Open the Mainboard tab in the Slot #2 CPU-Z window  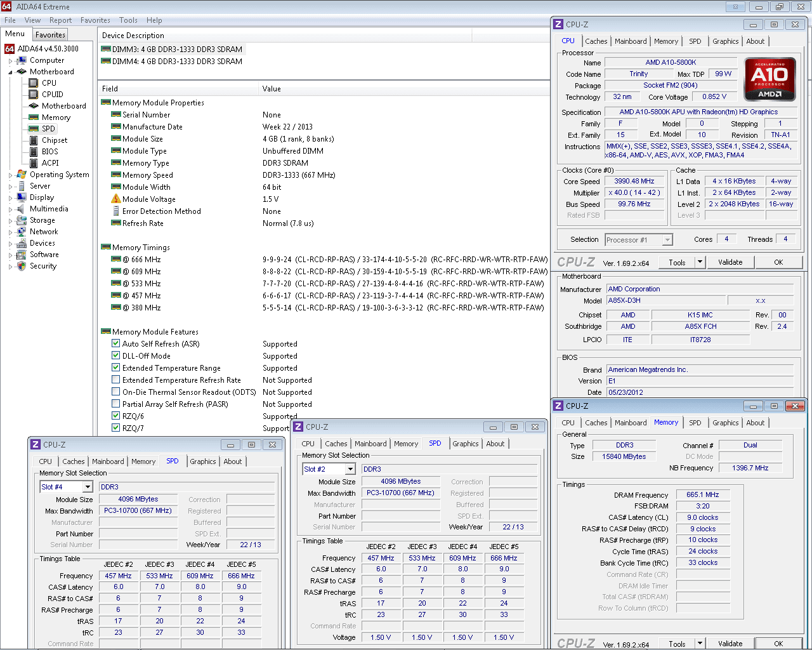coord(370,444)
